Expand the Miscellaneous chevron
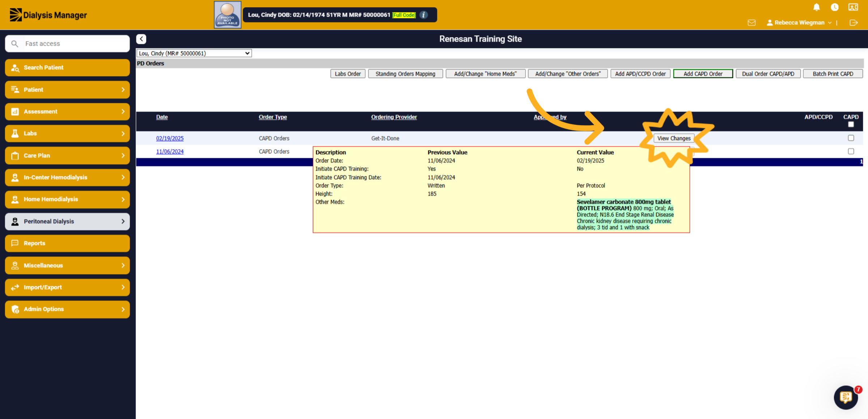868x419 pixels. point(123,265)
